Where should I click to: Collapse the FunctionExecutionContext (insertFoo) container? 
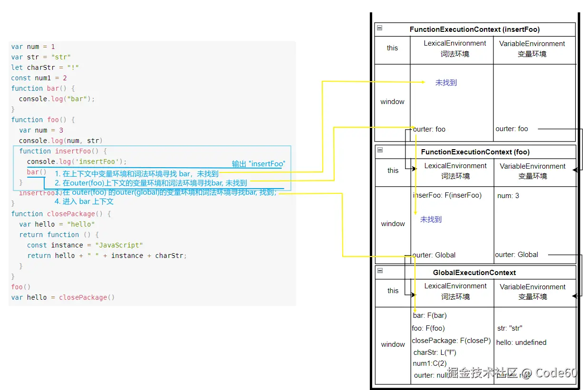379,28
